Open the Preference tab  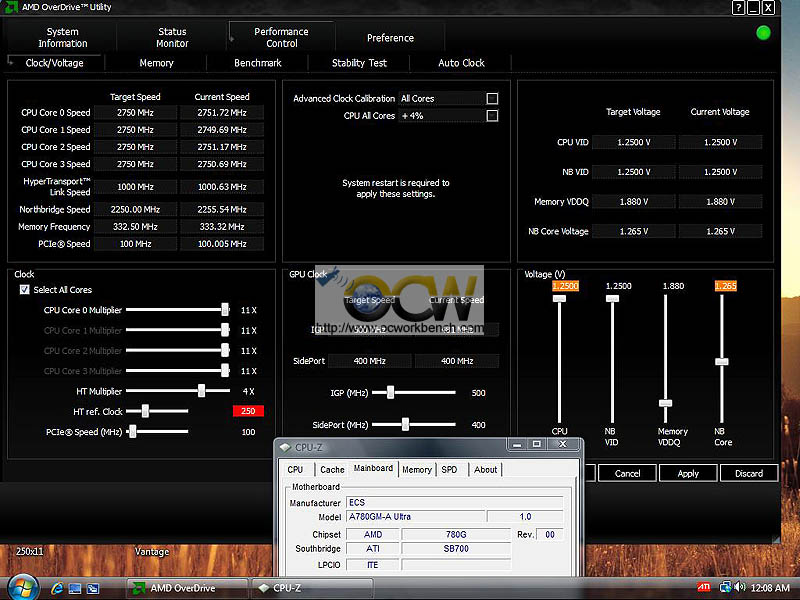390,38
